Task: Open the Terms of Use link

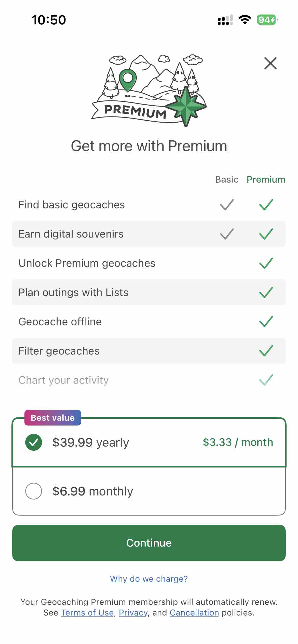Action: coord(88,612)
